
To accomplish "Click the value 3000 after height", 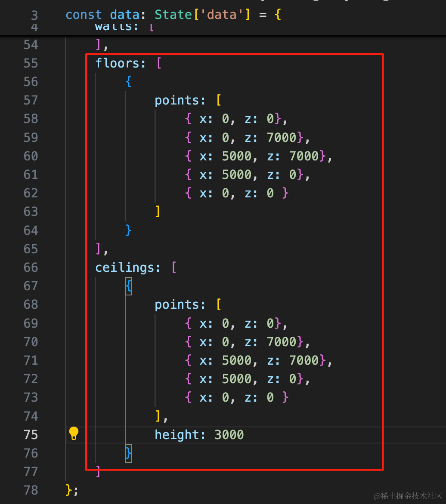I will point(229,435).
